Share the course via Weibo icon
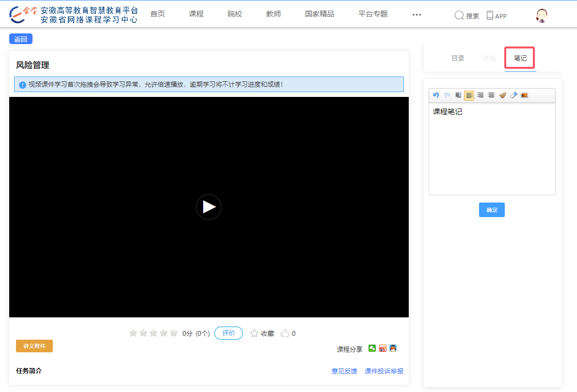The image size is (577, 392). tap(383, 348)
